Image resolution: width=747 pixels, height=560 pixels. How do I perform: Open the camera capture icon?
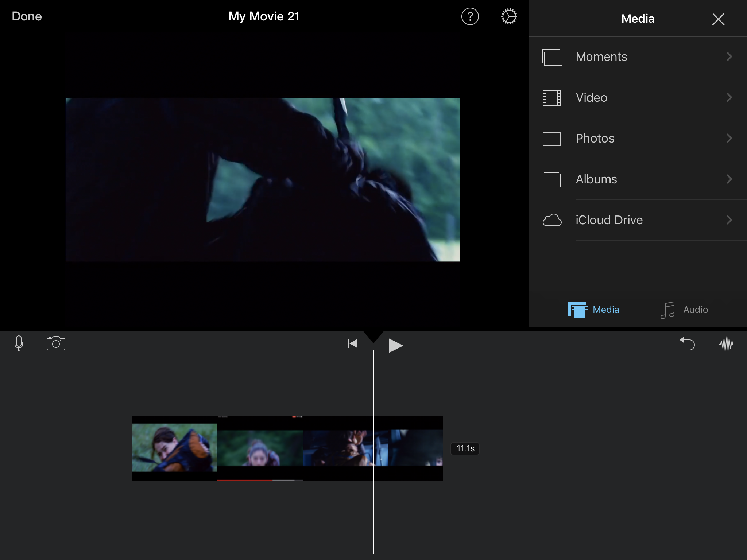(x=56, y=343)
